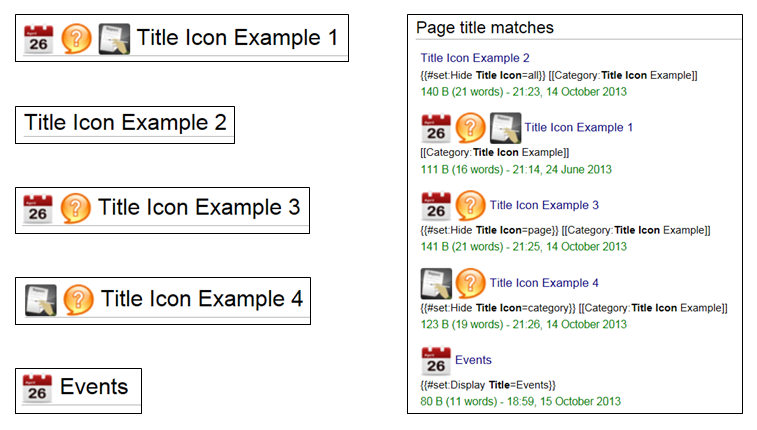
Task: Click question icon in Example 3 search result
Action: click(x=471, y=206)
